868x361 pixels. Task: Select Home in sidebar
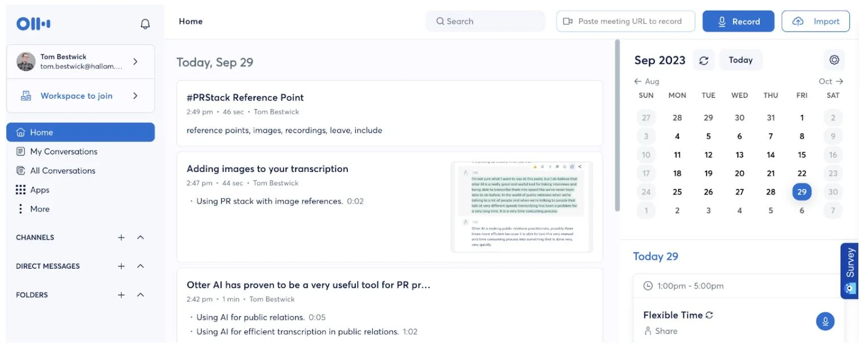click(80, 132)
